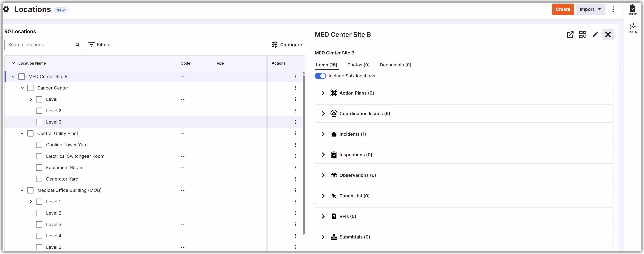Check the Cooling Tower Yard checkbox
The height and width of the screenshot is (254, 644).
tap(39, 145)
